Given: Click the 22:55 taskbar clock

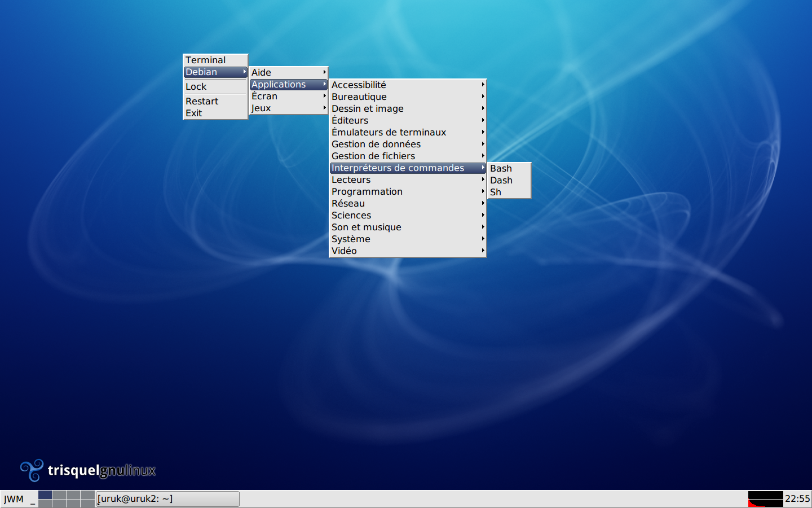Looking at the screenshot, I should [797, 499].
